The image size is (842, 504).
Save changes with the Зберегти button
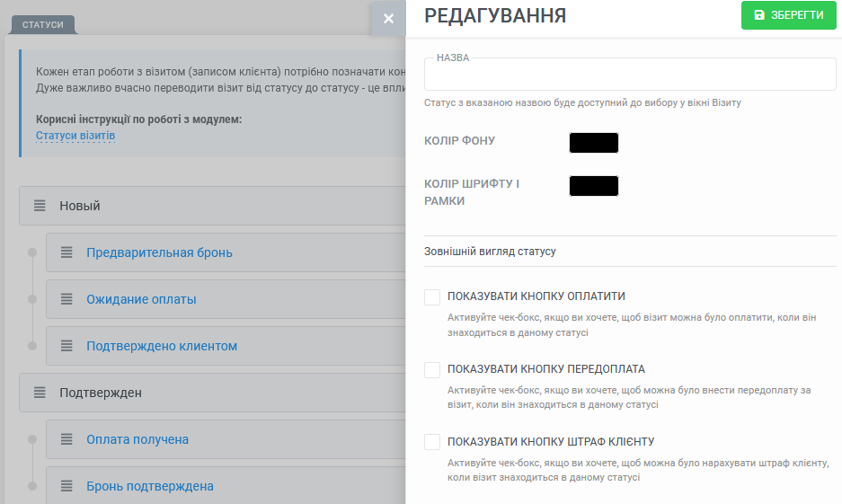[x=789, y=15]
